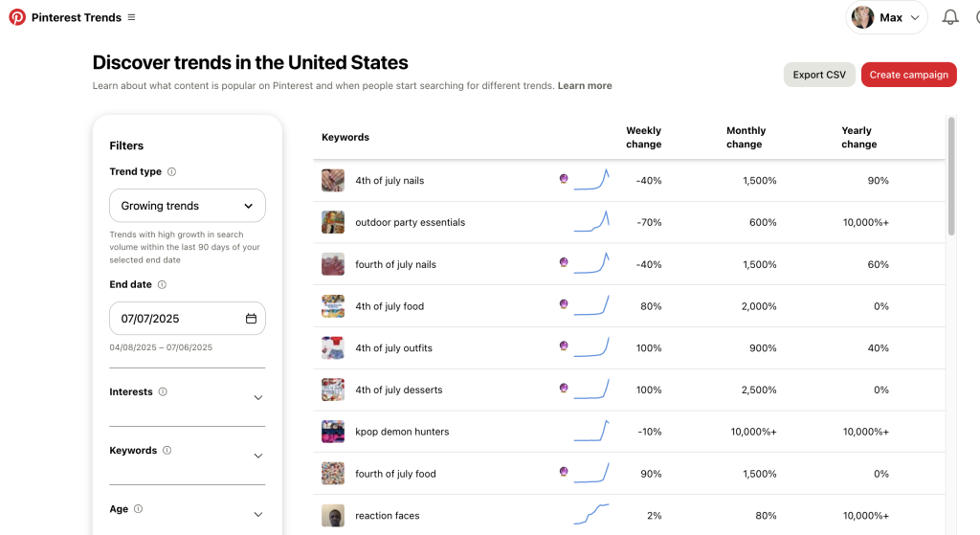Open the Max account menu
Image resolution: width=980 pixels, height=535 pixels.
point(887,17)
